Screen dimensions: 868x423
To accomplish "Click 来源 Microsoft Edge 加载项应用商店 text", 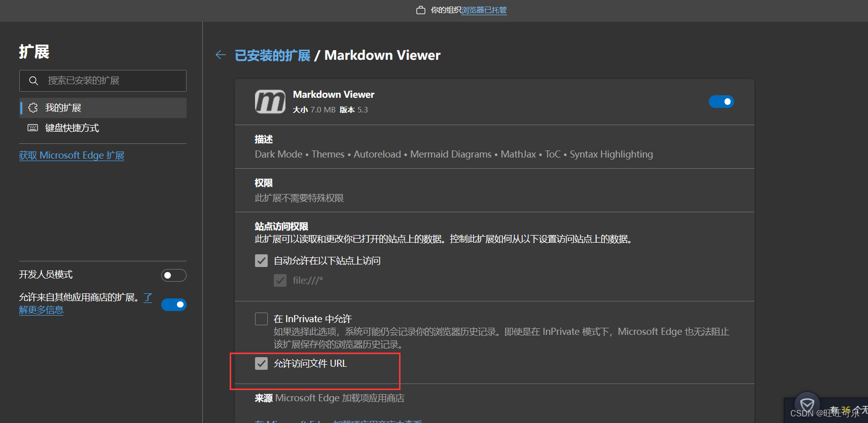I will point(330,398).
